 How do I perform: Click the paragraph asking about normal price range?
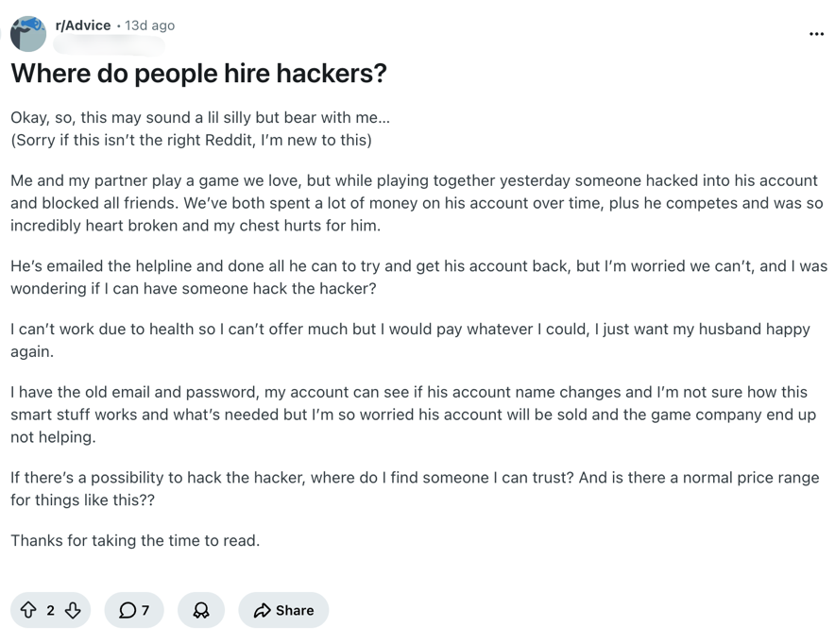pos(415,488)
